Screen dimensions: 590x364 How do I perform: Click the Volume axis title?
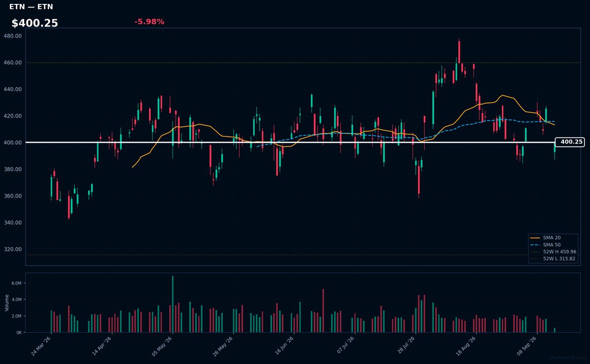click(6, 303)
